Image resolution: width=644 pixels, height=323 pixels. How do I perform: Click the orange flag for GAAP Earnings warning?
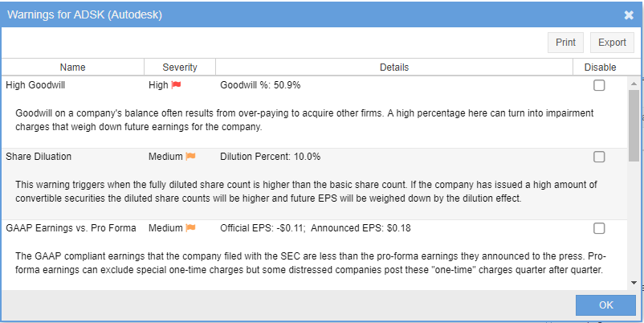pyautogui.click(x=191, y=228)
